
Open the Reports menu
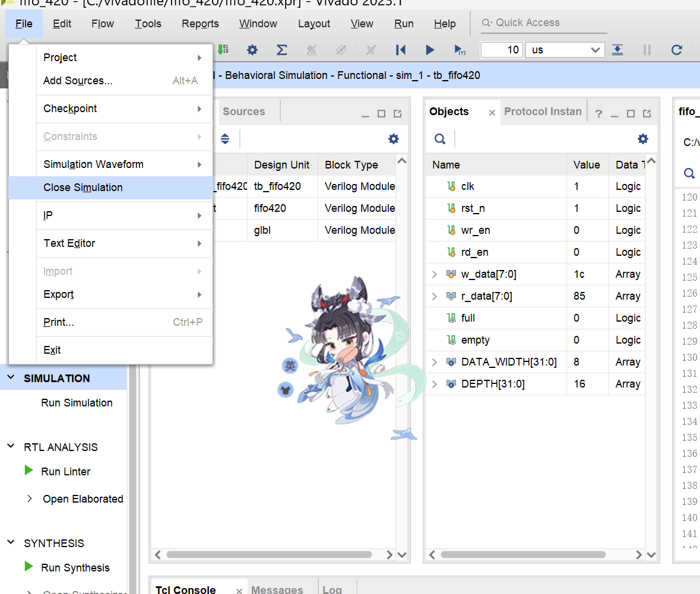[x=200, y=24]
